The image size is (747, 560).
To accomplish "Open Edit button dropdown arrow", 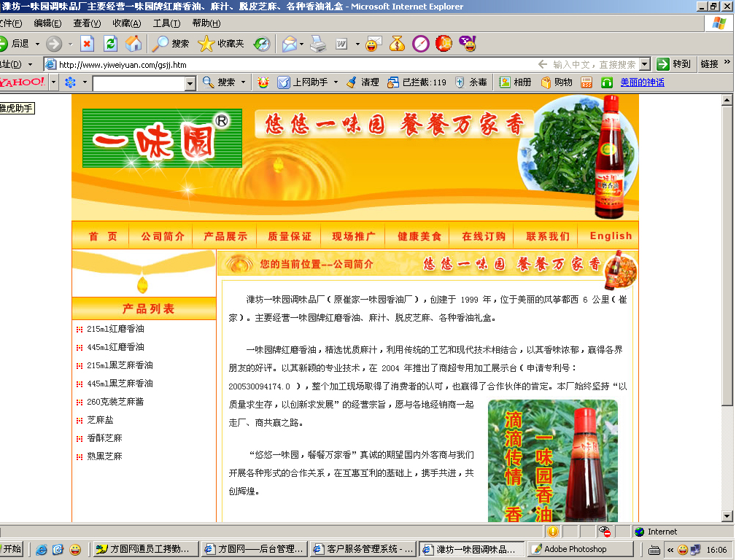I will pos(357,44).
